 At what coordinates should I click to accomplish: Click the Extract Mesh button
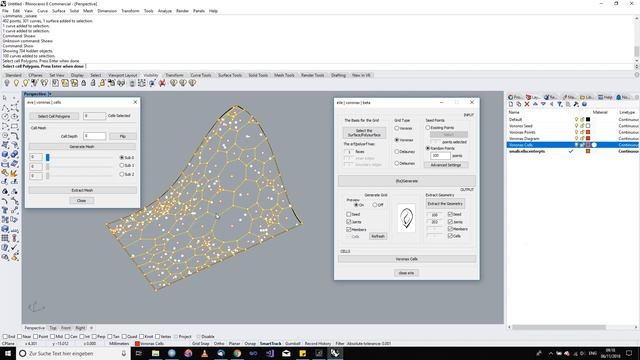(82, 190)
